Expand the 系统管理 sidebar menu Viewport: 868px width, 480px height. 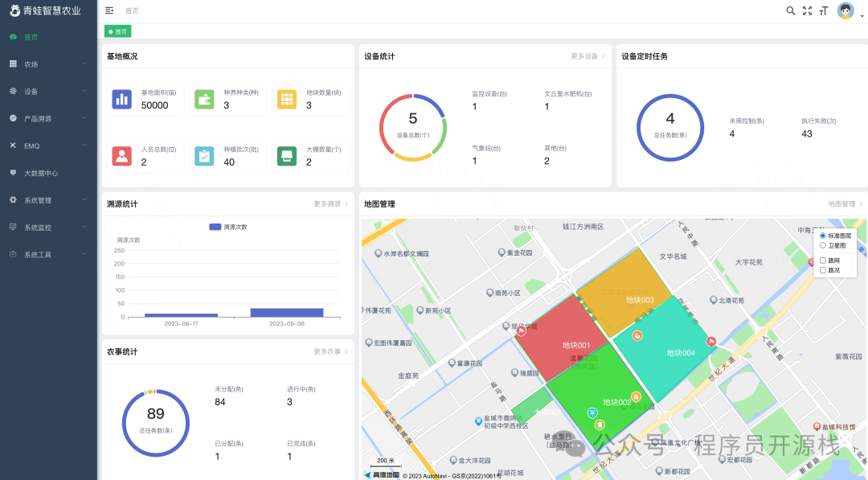(x=48, y=199)
